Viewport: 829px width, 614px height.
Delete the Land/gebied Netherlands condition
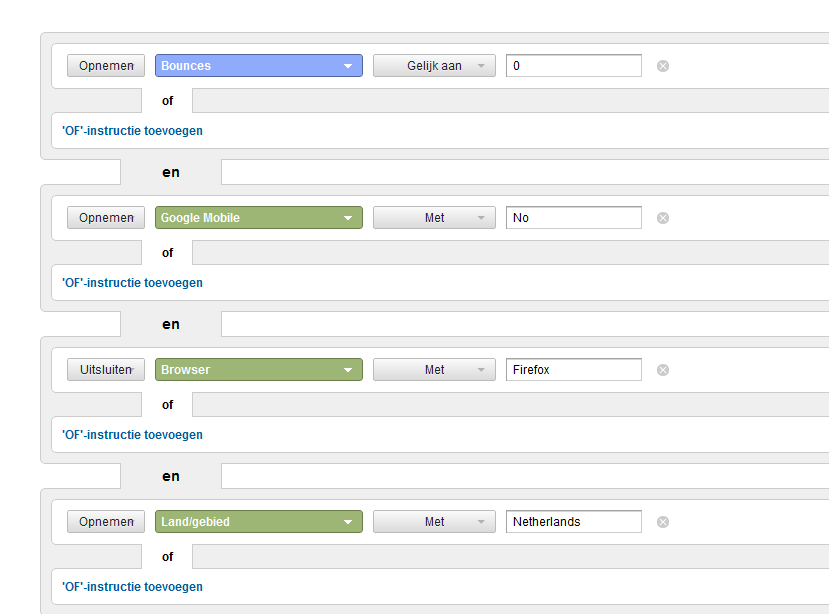(x=662, y=522)
